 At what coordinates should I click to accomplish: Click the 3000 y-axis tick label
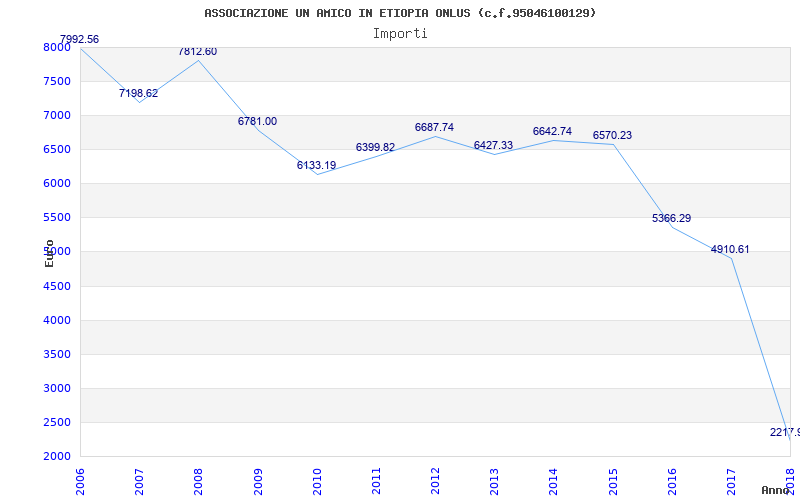(x=57, y=388)
